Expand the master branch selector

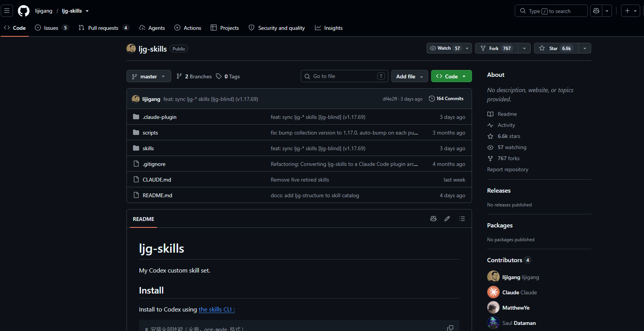149,76
